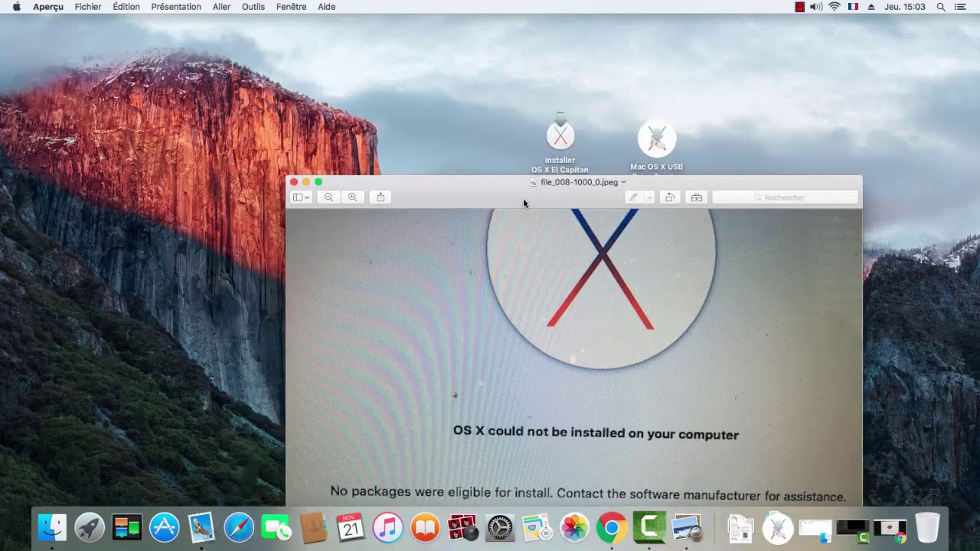Screen dimensions: 980x551
Task: Show the Markup toolbox
Action: point(696,197)
